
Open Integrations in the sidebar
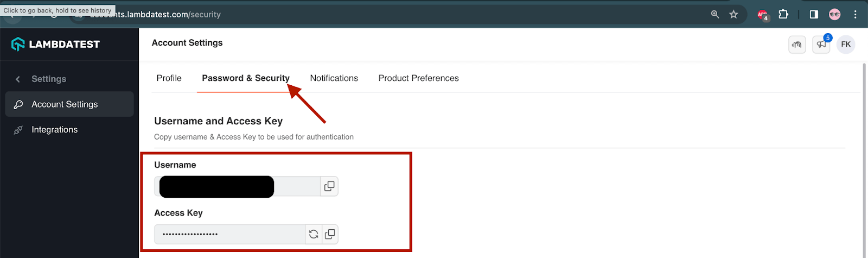pyautogui.click(x=54, y=130)
